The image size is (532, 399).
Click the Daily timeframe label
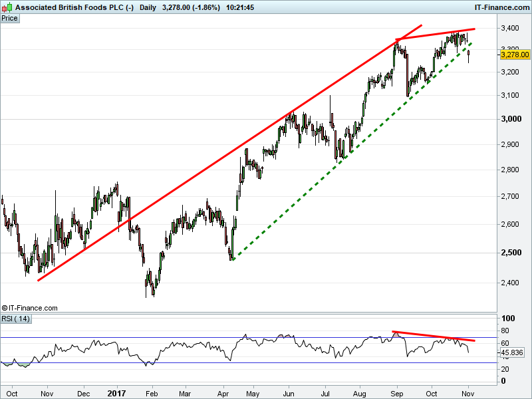[x=148, y=7]
